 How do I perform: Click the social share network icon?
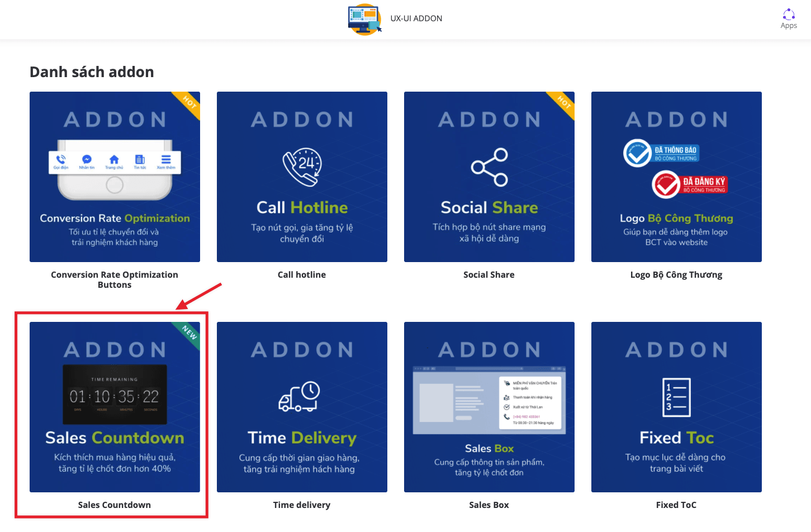click(x=489, y=167)
